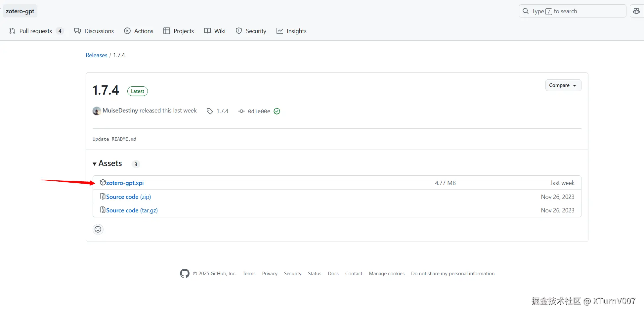Screen dimensions: 644x314
Task: Click the search magnifier icon
Action: point(526,11)
